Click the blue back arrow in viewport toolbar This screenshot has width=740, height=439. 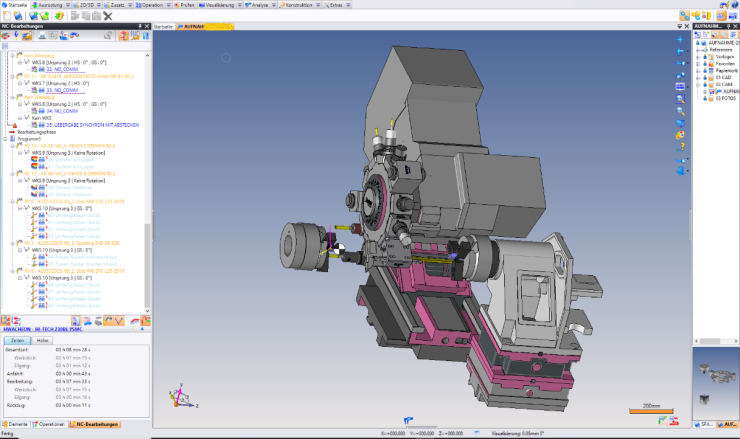(x=680, y=51)
